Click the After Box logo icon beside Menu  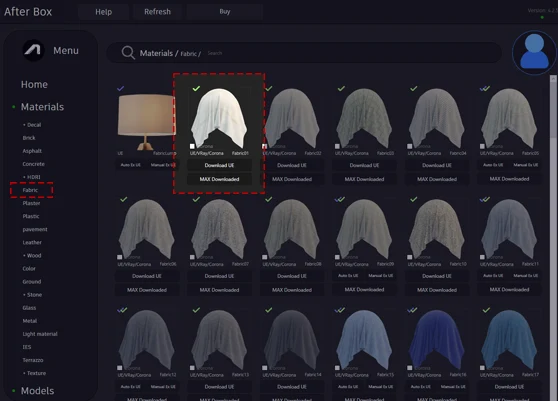click(33, 50)
